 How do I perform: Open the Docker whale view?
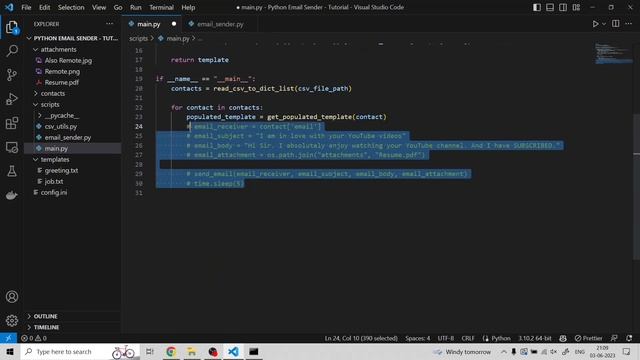[12, 195]
